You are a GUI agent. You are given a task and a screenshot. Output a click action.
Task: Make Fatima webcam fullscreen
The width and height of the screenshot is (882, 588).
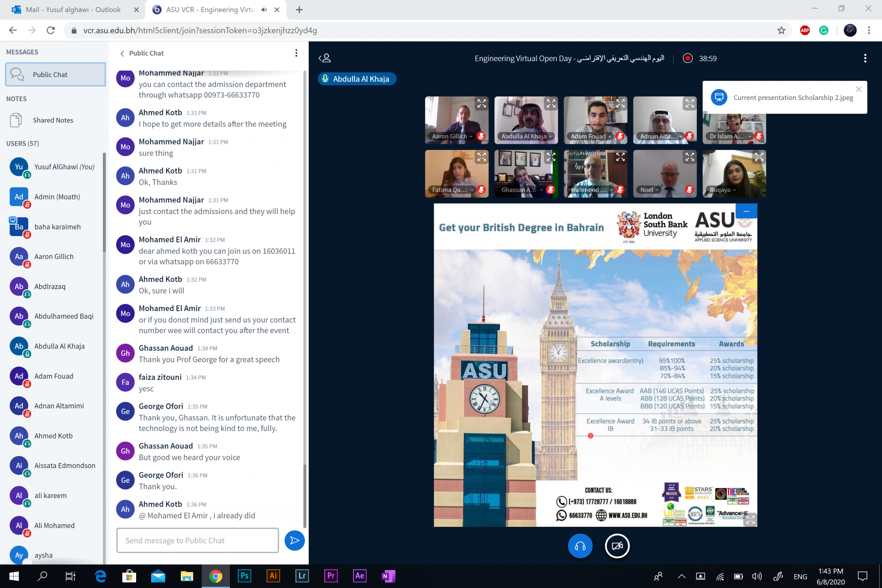coord(481,157)
